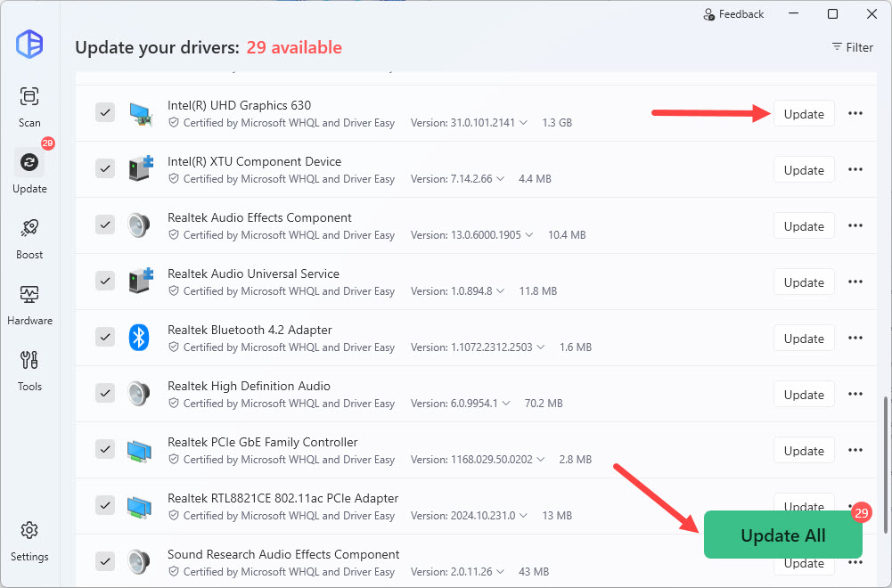Expand version 7.14.2.66 dropdown

[x=500, y=178]
